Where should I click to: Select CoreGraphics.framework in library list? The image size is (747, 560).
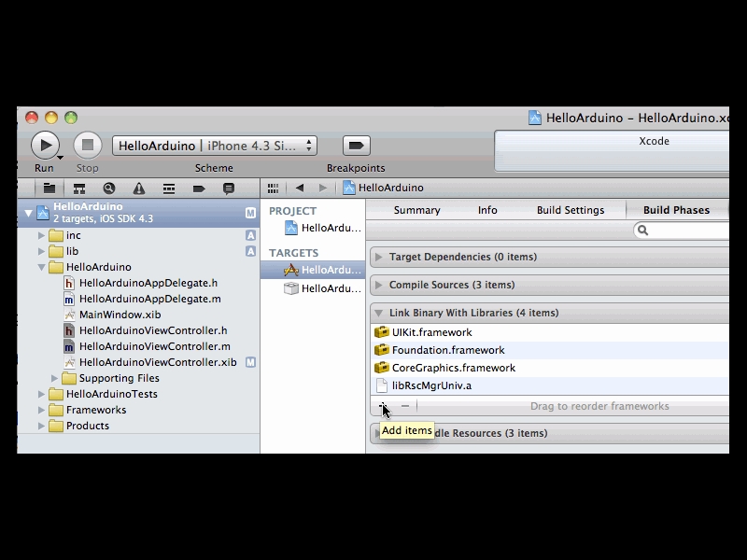pos(550,368)
